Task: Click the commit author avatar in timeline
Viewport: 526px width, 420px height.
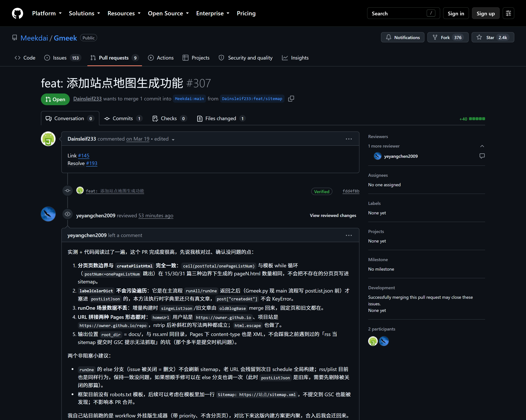Action: (x=80, y=190)
